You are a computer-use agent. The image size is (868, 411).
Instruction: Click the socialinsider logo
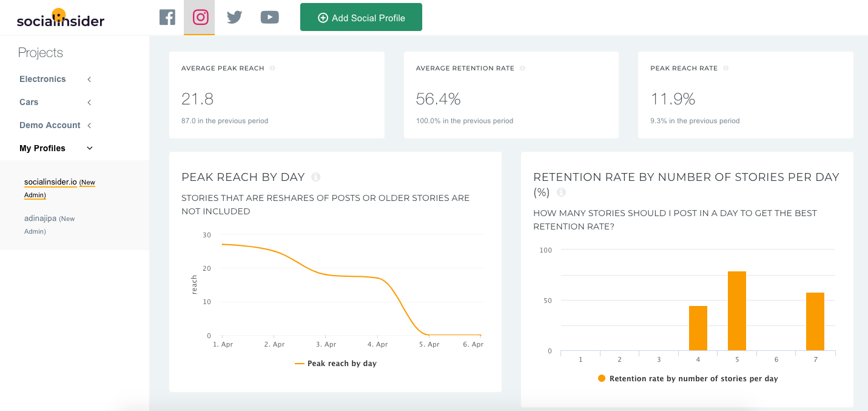coord(60,18)
